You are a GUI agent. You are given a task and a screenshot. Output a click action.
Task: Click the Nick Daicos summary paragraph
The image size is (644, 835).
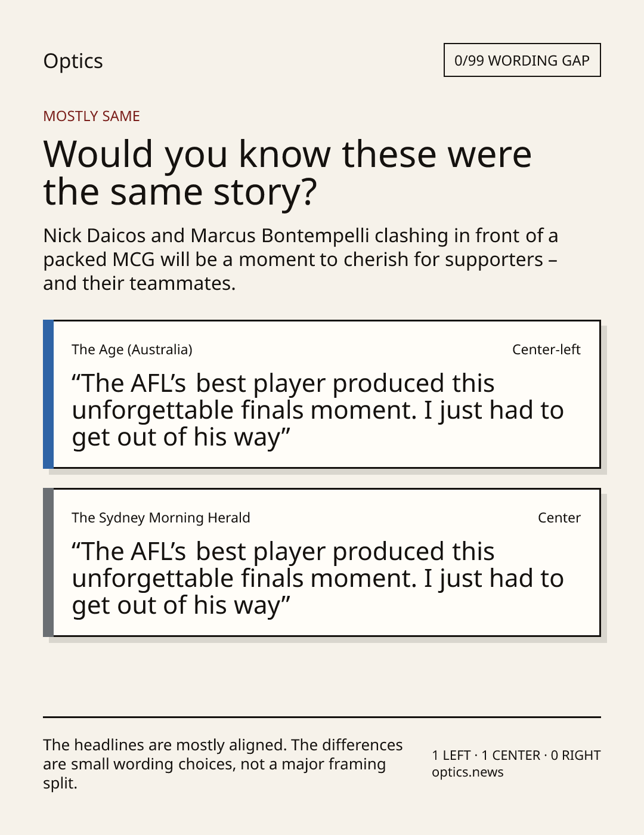coord(301,259)
